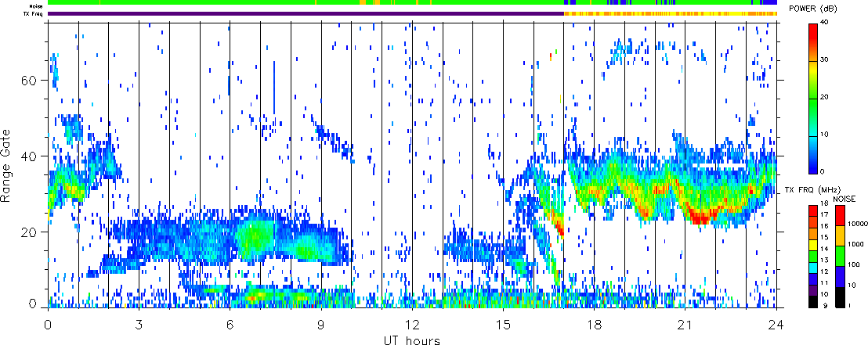Screen dimensions: 868x345
Task: Click the x-axis tick label '6'
Action: coord(230,325)
